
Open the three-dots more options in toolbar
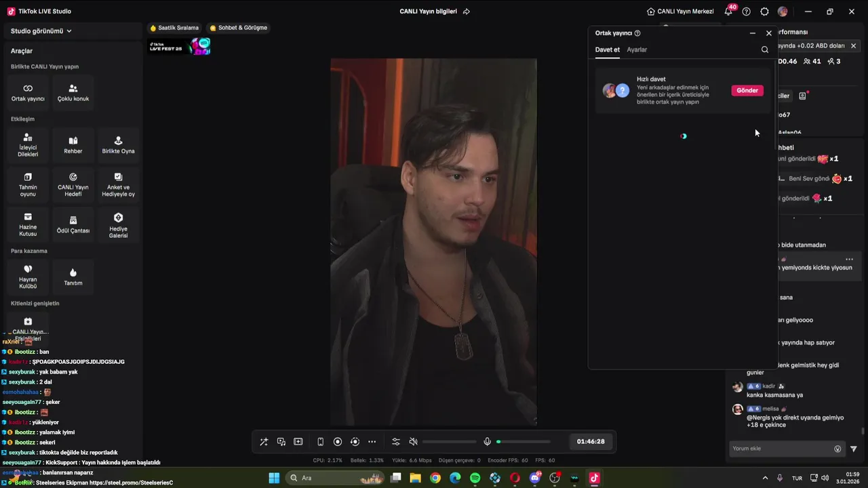pos(372,442)
